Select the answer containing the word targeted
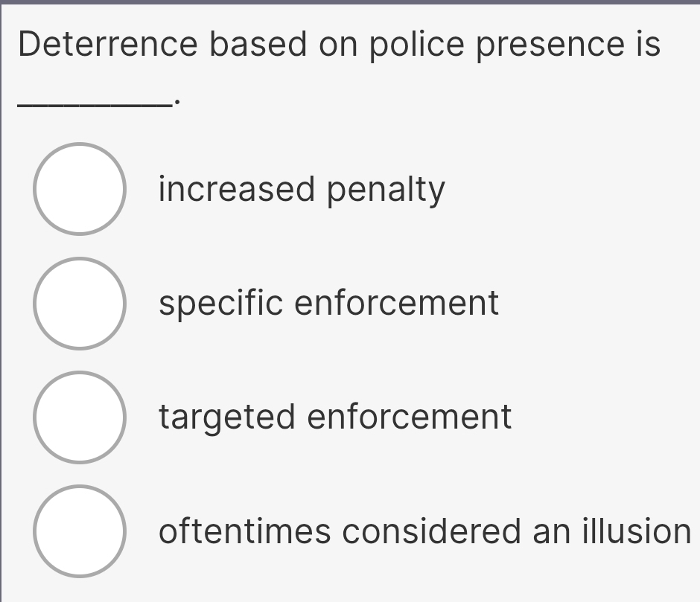Screen dimensions: 700x602 tap(334, 417)
